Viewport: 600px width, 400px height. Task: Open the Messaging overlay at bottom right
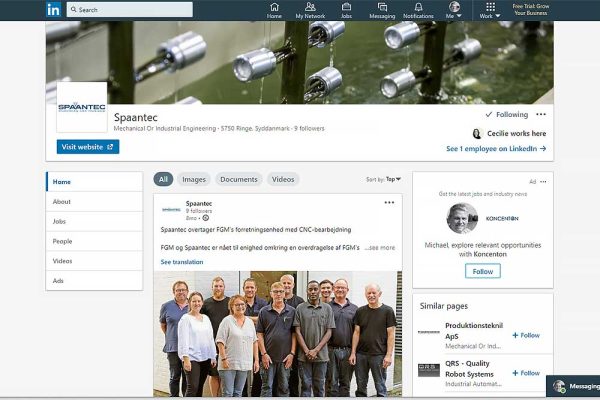[573, 386]
